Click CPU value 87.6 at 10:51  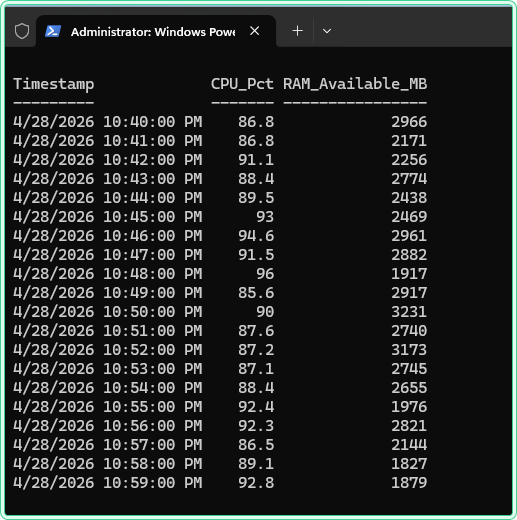point(256,331)
